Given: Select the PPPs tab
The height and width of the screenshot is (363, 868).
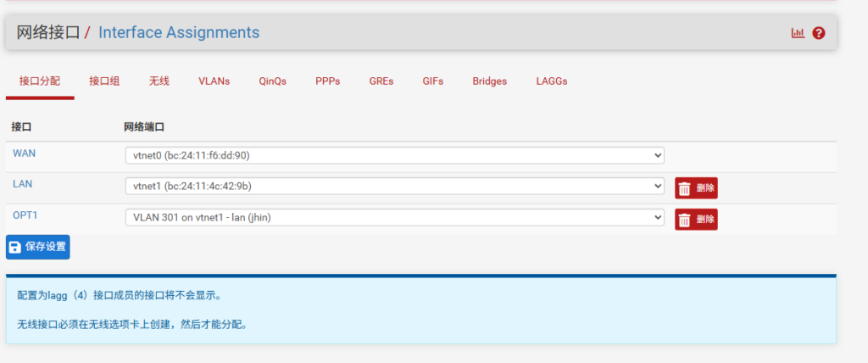Looking at the screenshot, I should pyautogui.click(x=327, y=81).
